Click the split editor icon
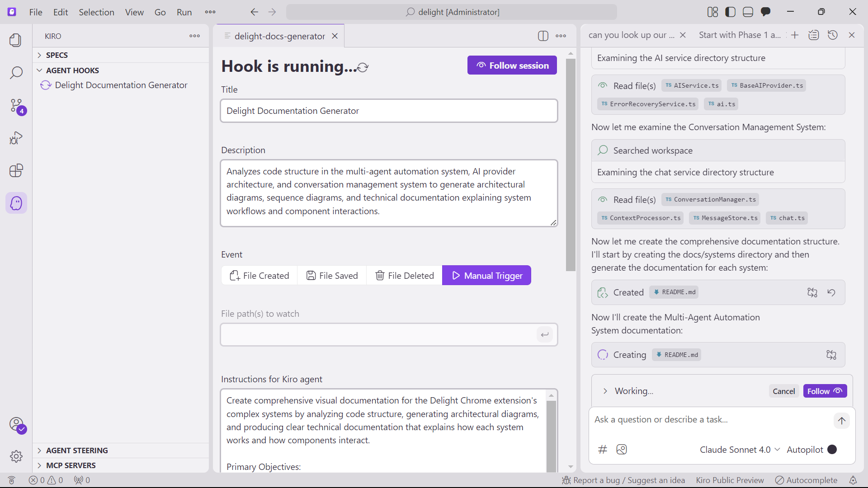This screenshot has width=868, height=488. coord(543,36)
